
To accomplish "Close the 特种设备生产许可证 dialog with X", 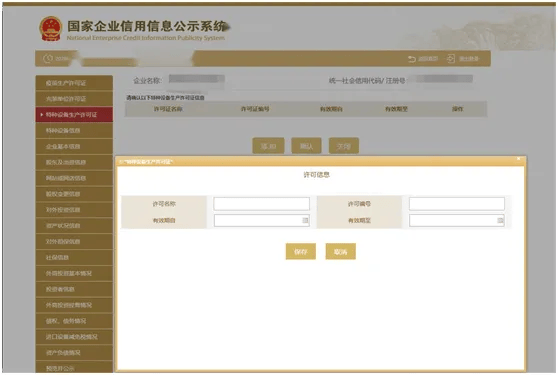I will [x=518, y=159].
